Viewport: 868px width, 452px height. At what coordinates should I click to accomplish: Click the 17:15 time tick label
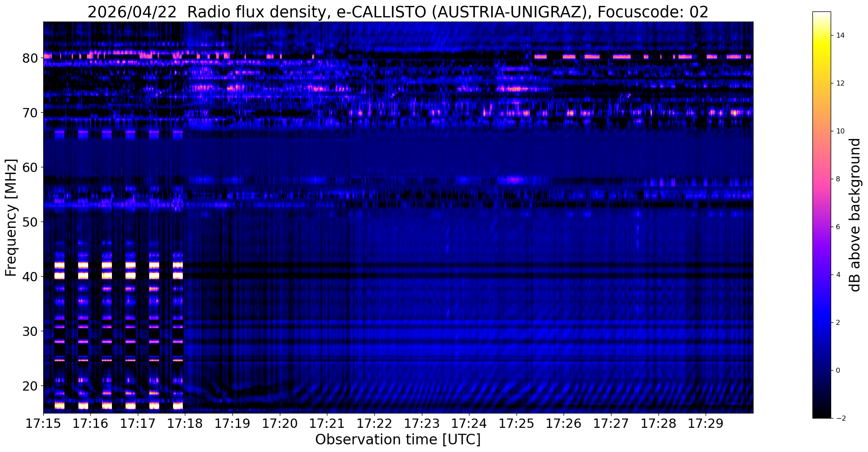click(43, 424)
